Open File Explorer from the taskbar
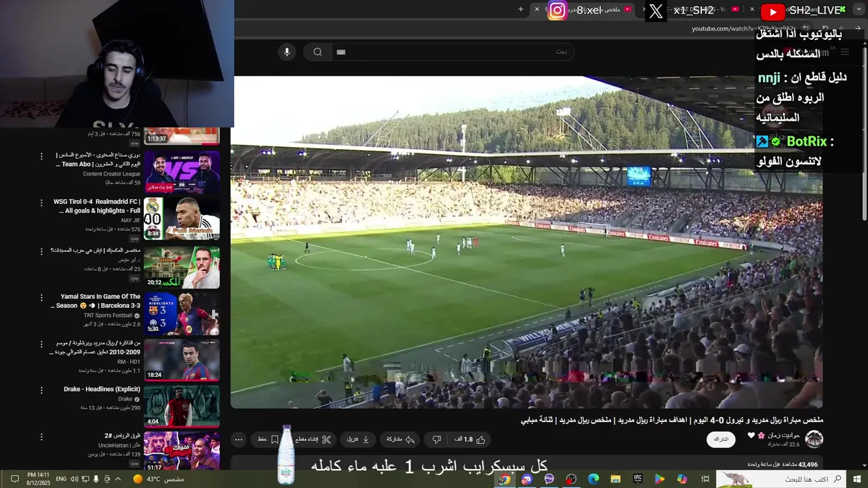 (x=616, y=479)
